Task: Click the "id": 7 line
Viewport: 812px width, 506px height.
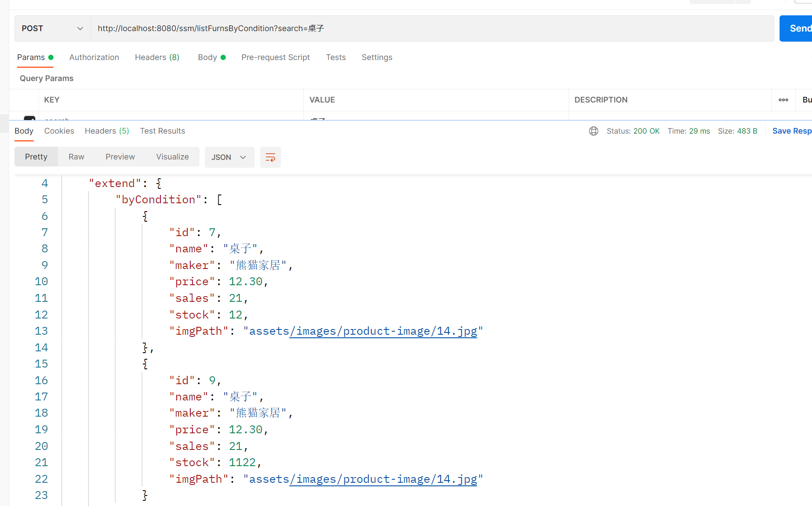Action: (x=195, y=233)
